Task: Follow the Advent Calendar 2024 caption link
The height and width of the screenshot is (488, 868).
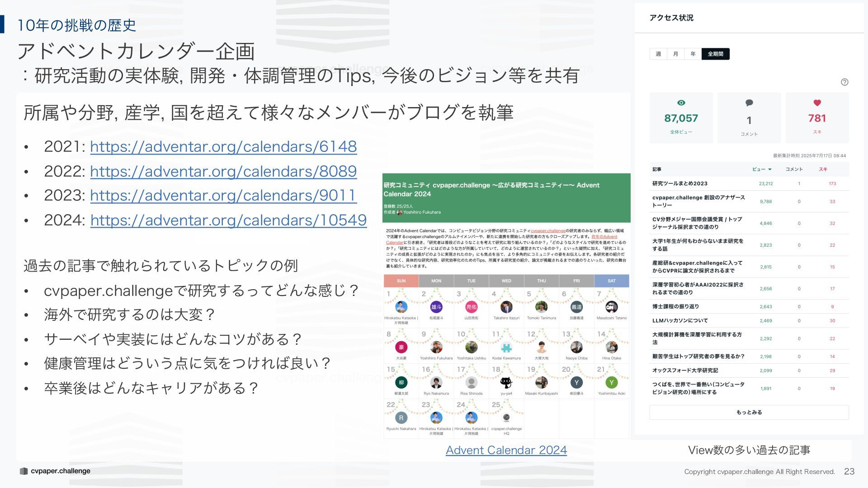Action: point(506,450)
